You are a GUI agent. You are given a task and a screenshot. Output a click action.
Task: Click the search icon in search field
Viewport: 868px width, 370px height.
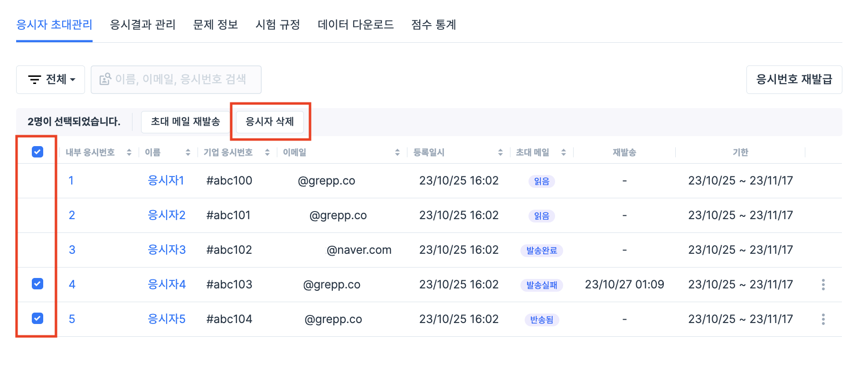[x=105, y=79]
